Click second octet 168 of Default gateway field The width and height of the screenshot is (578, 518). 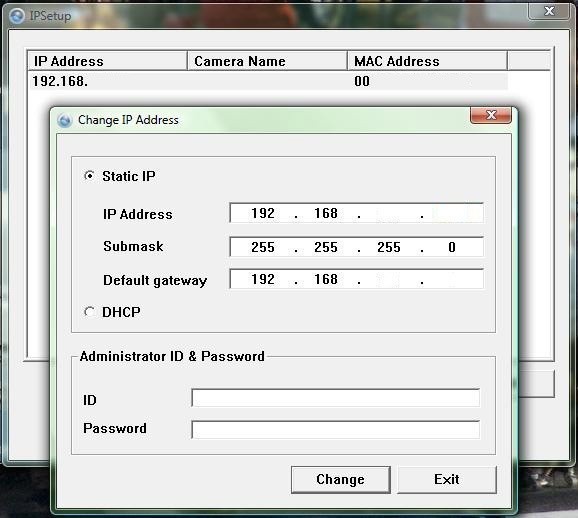point(326,279)
